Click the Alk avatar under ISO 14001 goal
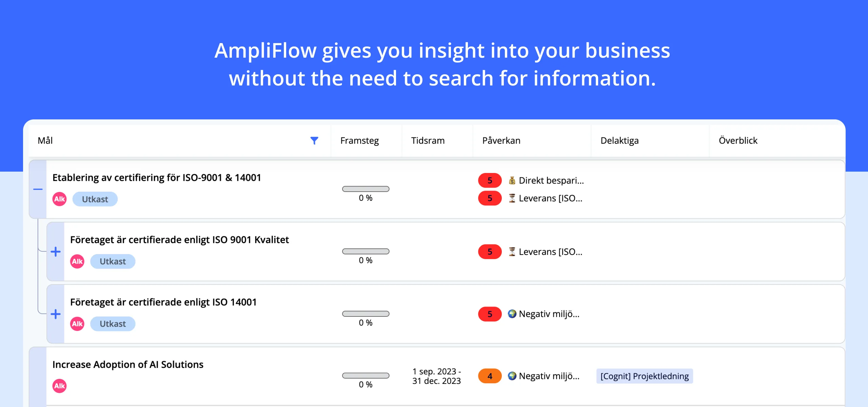Image resolution: width=868 pixels, height=407 pixels. coord(77,324)
